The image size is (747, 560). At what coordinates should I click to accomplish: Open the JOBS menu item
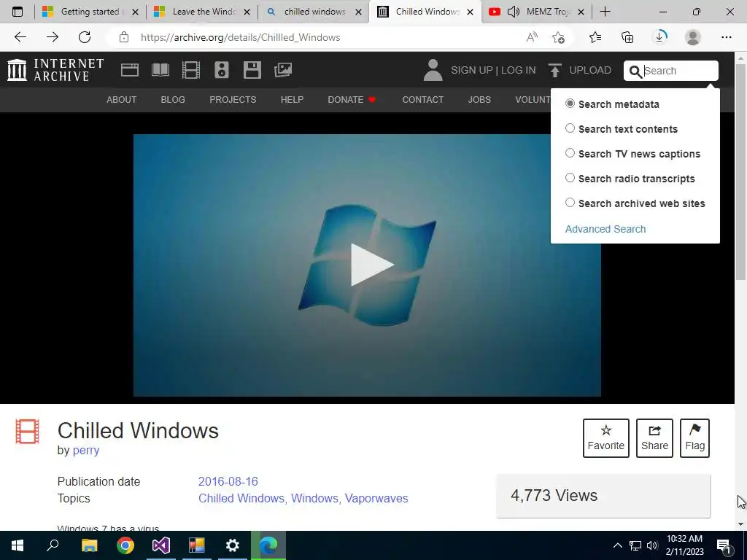click(479, 99)
